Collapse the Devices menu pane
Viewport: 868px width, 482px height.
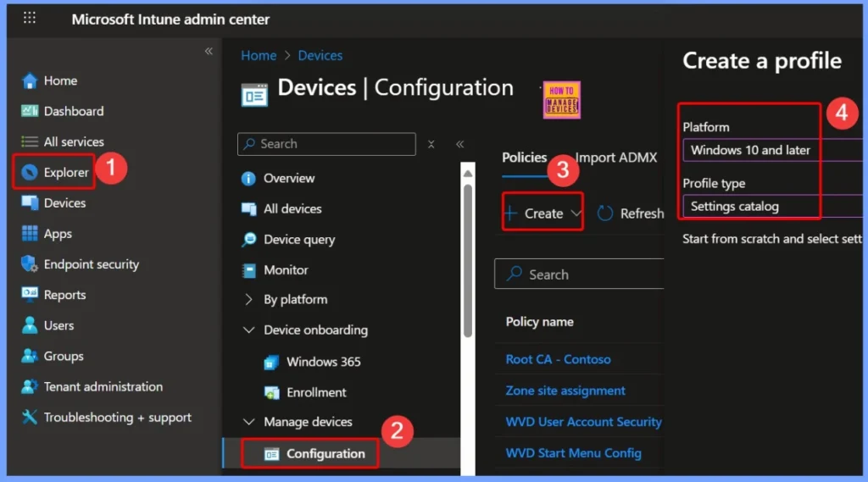pos(460,144)
